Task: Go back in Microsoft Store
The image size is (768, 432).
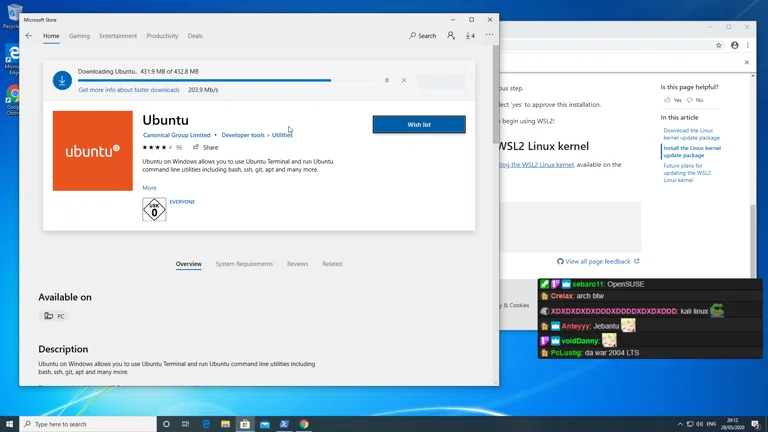Action: pos(29,35)
